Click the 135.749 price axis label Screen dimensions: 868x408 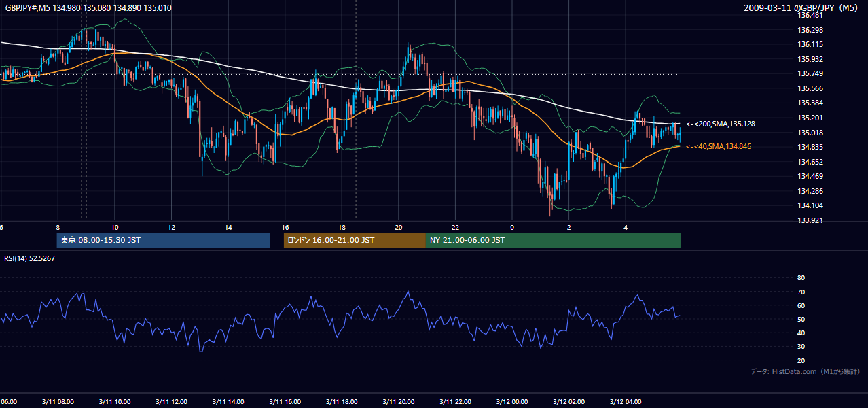point(810,73)
